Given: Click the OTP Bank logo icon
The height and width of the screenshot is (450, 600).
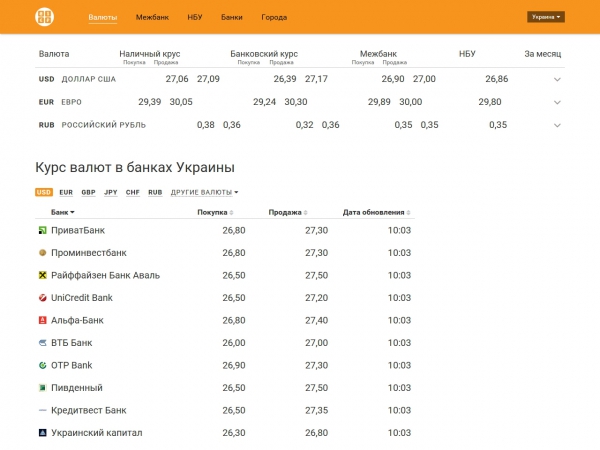Looking at the screenshot, I should [42, 365].
